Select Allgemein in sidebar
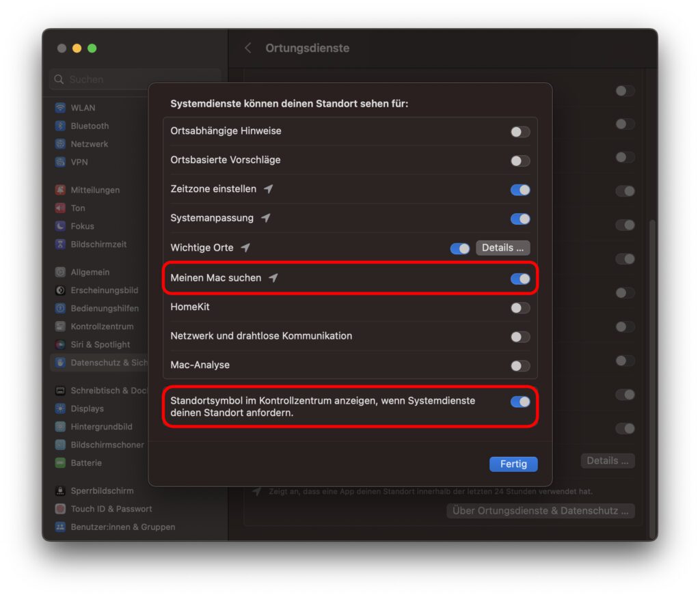The image size is (700, 597). pyautogui.click(x=90, y=272)
